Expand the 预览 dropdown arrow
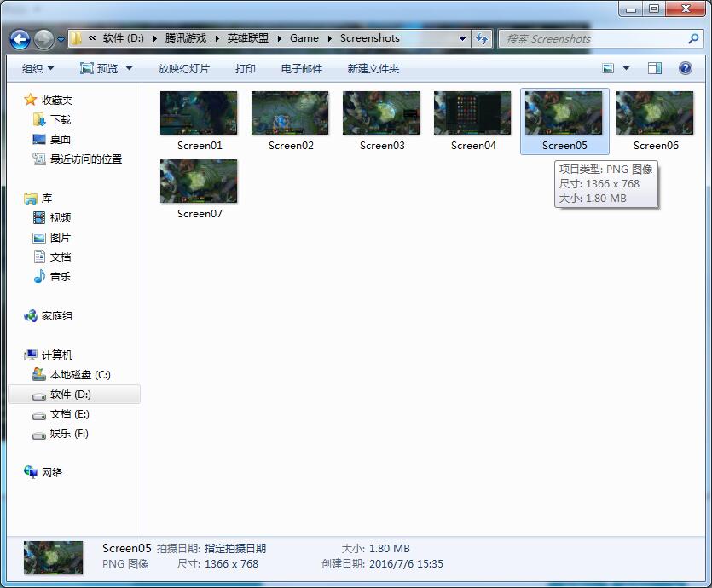 [x=129, y=68]
